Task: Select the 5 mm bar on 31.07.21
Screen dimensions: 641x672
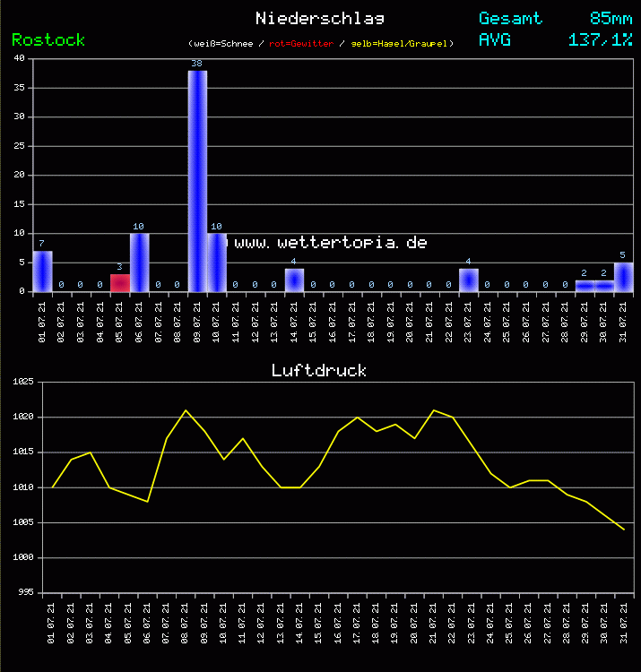Action: [x=623, y=277]
